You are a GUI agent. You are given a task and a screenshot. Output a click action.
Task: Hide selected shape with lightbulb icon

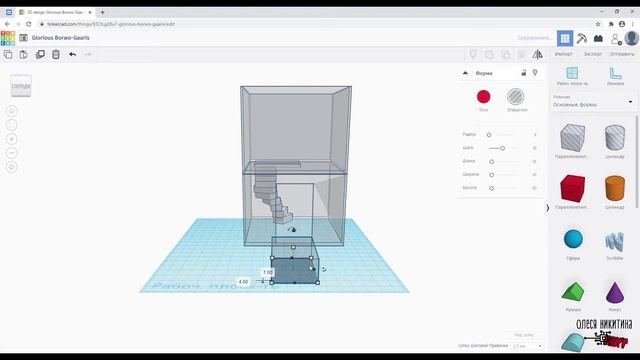click(x=535, y=73)
